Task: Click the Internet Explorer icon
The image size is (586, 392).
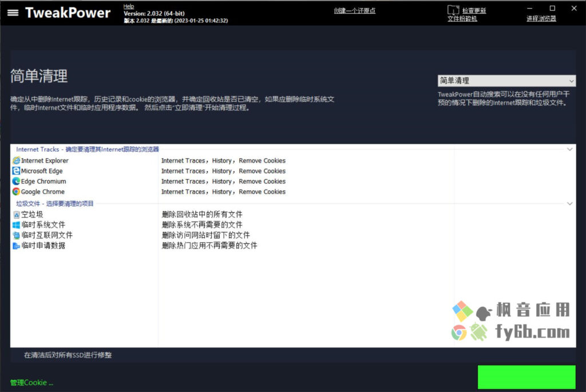Action: coord(16,160)
